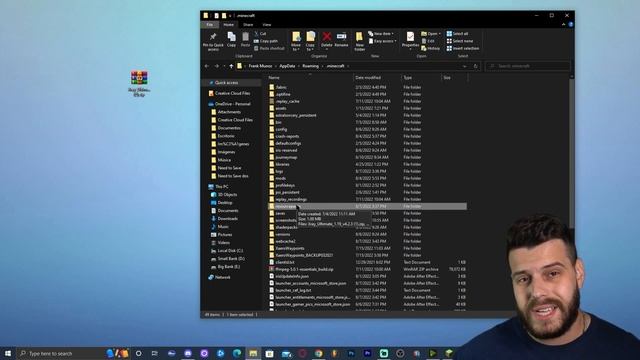
Task: Click Invert selection in the ribbon
Action: coord(462,48)
